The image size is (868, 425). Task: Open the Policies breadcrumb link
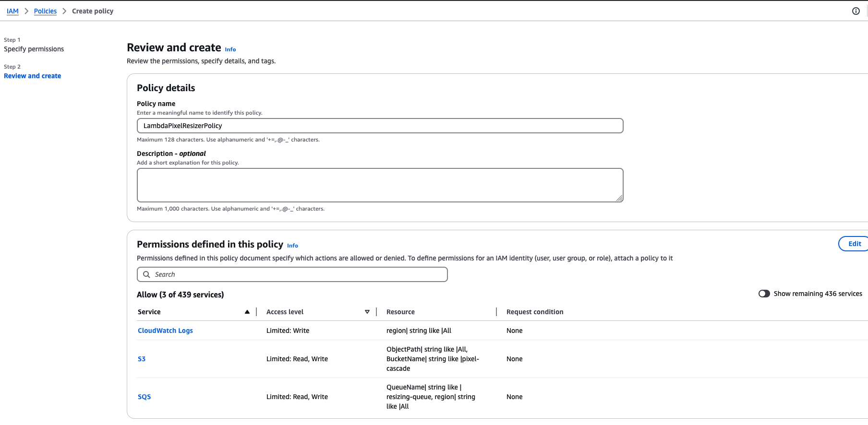click(45, 11)
